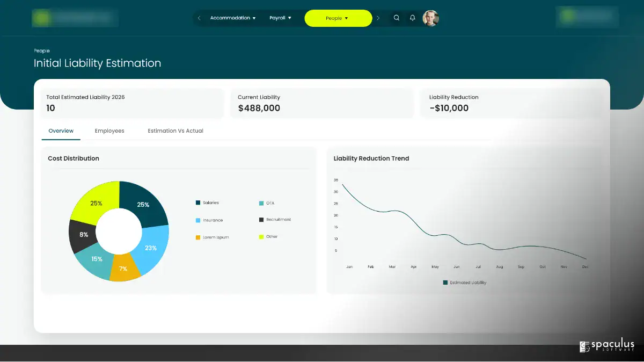Image resolution: width=644 pixels, height=362 pixels.
Task: Click the Current Liability card
Action: coord(322,103)
